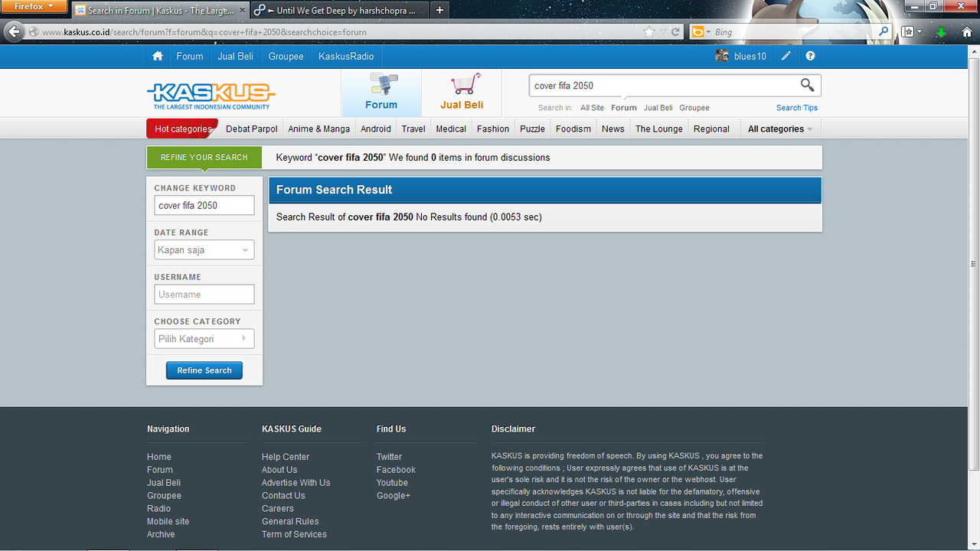This screenshot has height=551, width=980.
Task: Open KaskusRadio in top bar
Action: tap(346, 56)
